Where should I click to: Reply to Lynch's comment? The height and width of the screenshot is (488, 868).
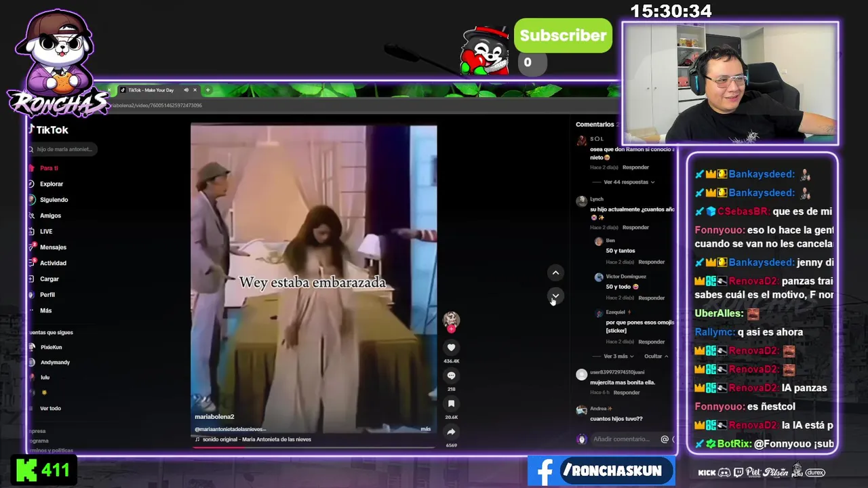coord(636,228)
